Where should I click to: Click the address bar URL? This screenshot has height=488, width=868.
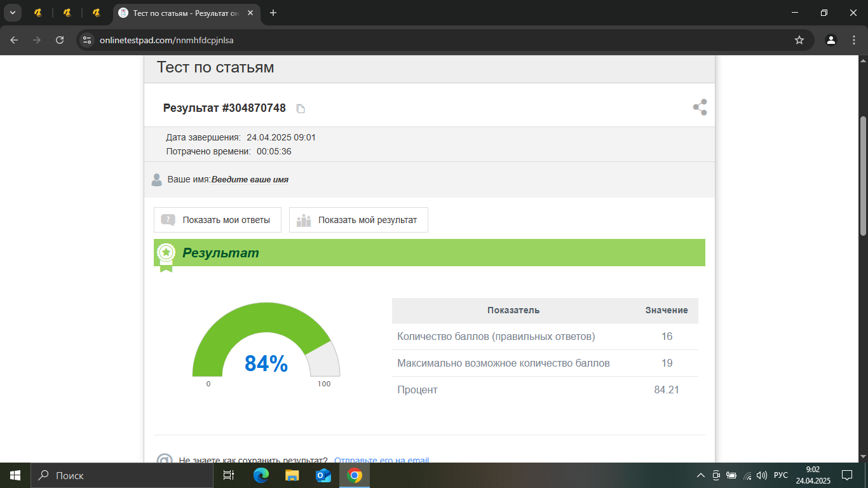click(x=166, y=40)
